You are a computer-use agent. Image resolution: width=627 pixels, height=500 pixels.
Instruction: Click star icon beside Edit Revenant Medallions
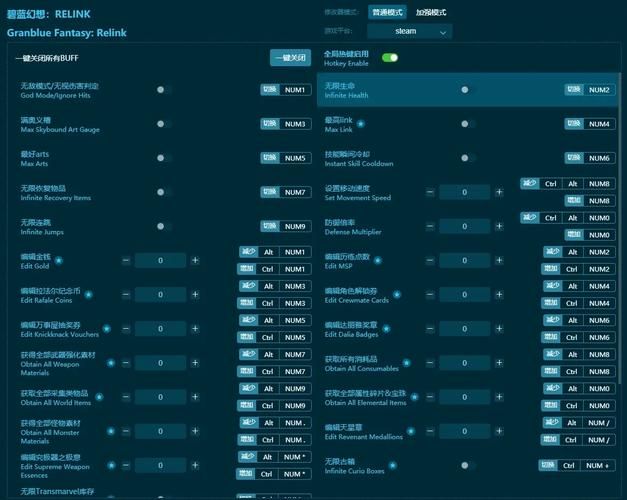point(411,431)
